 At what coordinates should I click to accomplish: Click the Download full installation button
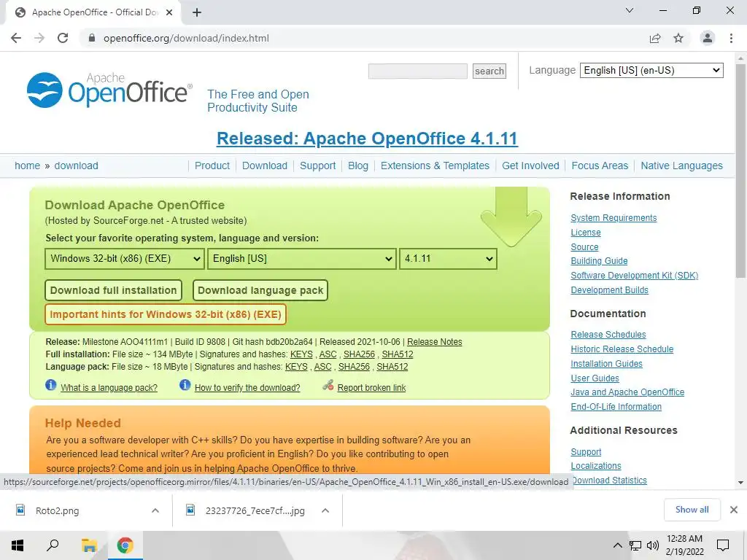113,290
